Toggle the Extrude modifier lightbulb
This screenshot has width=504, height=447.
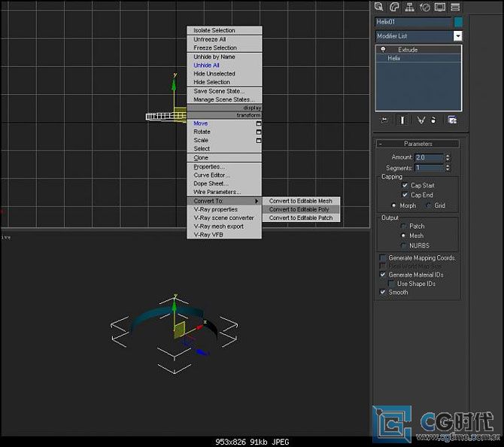(383, 50)
